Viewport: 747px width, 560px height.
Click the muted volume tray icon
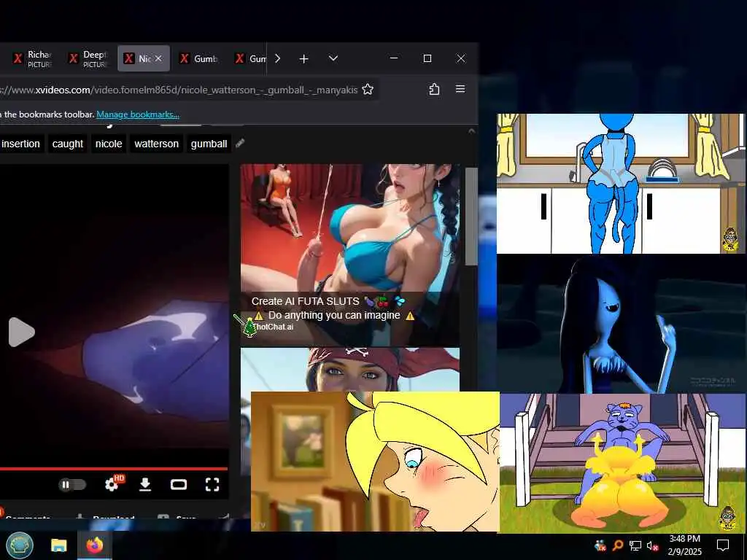click(x=652, y=545)
